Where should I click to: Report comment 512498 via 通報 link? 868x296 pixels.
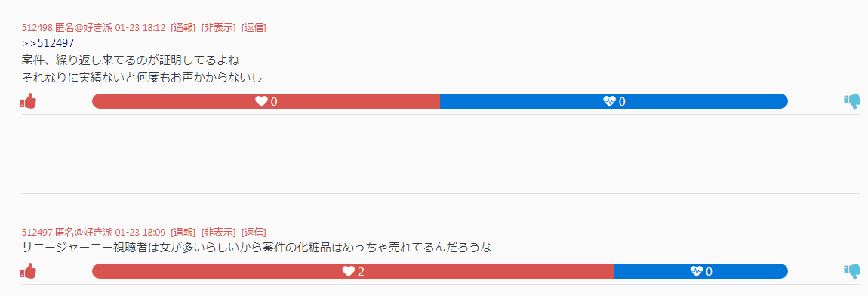(x=183, y=28)
